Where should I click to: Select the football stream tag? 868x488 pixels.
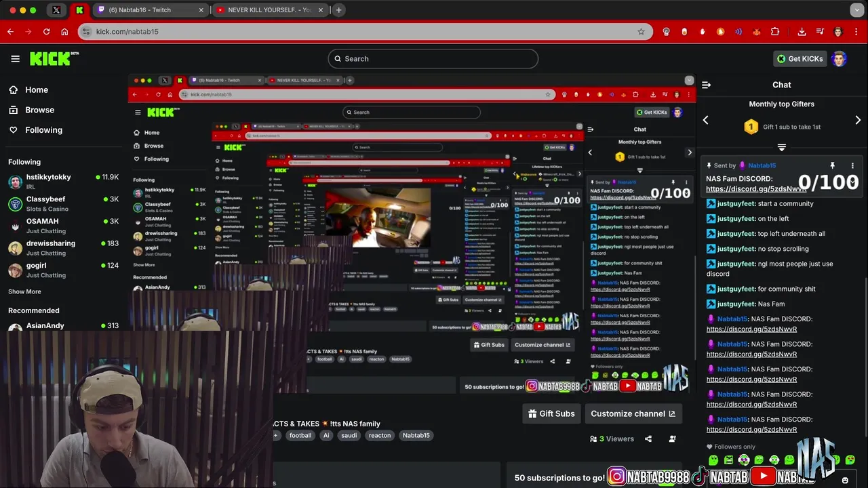[x=300, y=435]
